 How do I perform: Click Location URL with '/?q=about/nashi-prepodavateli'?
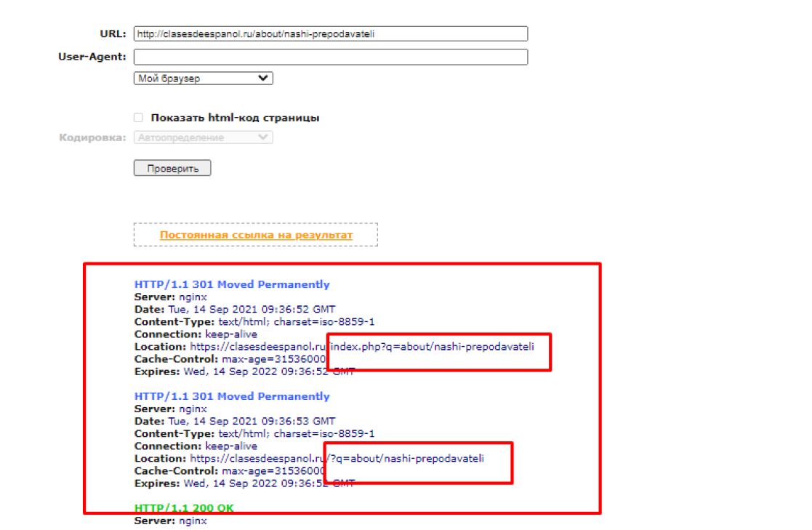click(x=337, y=459)
